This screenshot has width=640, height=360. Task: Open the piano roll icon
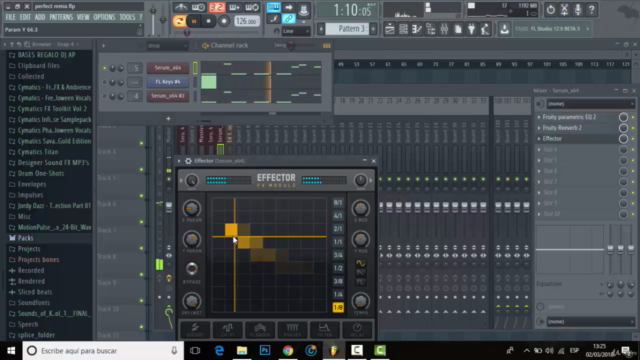[x=417, y=29]
